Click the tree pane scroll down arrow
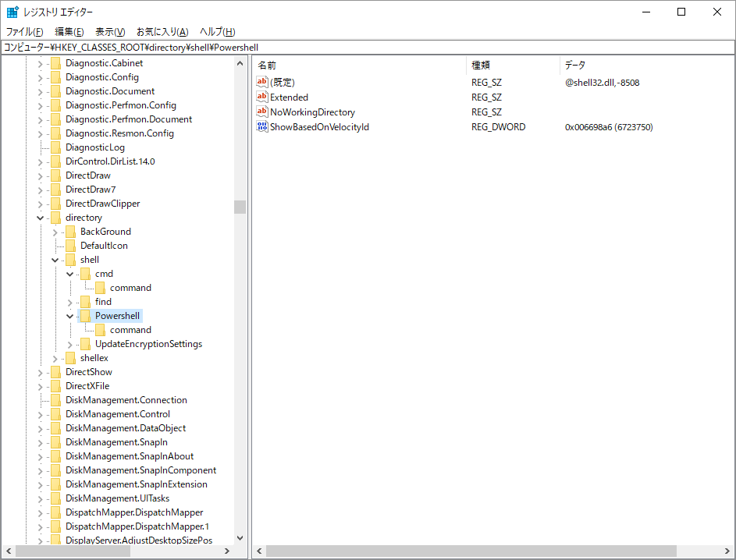Viewport: 736px width, 560px height. pos(240,538)
